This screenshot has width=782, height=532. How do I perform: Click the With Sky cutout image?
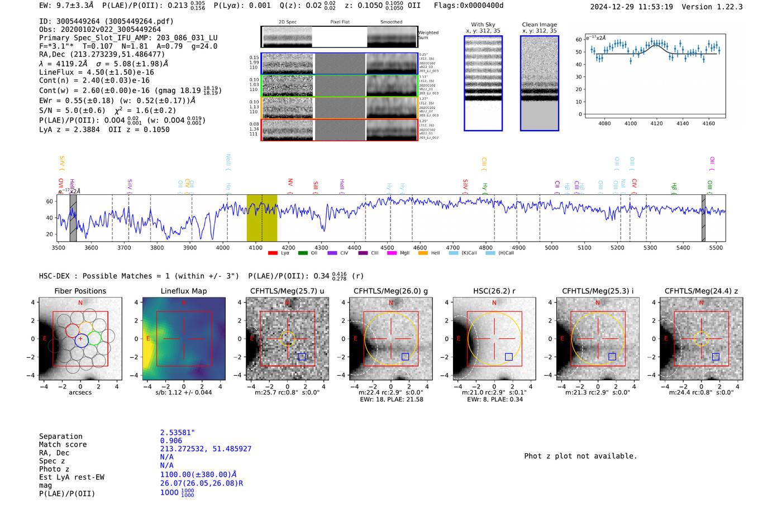(x=483, y=83)
